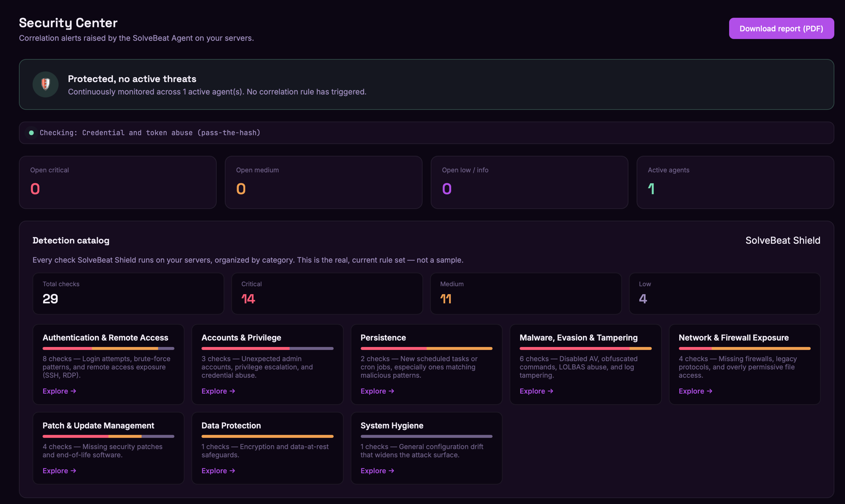
Task: Click the Accounts & Privilege severity bar
Action: click(x=267, y=349)
